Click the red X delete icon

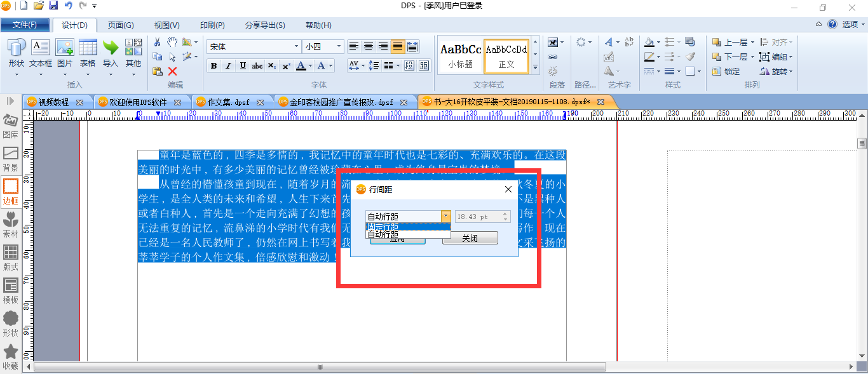pos(172,71)
